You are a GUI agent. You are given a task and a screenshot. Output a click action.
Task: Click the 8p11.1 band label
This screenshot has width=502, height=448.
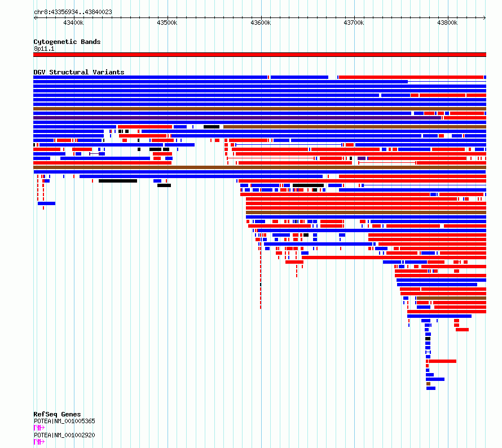(44, 48)
